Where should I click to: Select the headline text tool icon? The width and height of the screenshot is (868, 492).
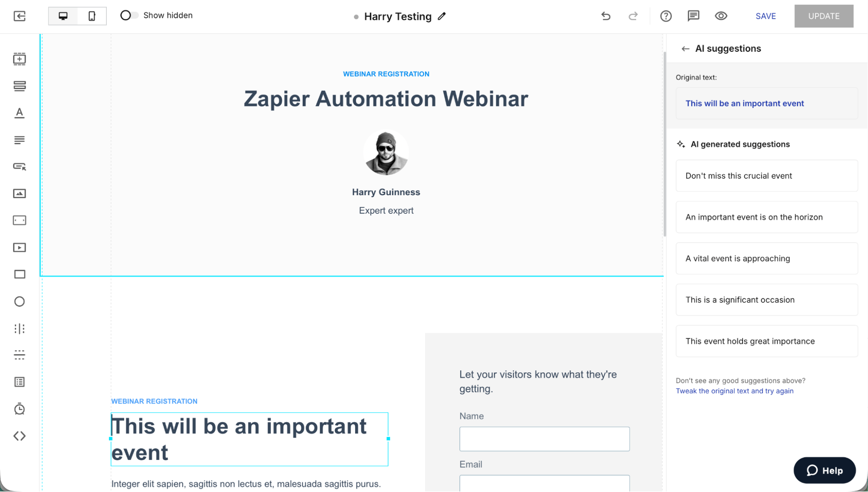click(20, 113)
